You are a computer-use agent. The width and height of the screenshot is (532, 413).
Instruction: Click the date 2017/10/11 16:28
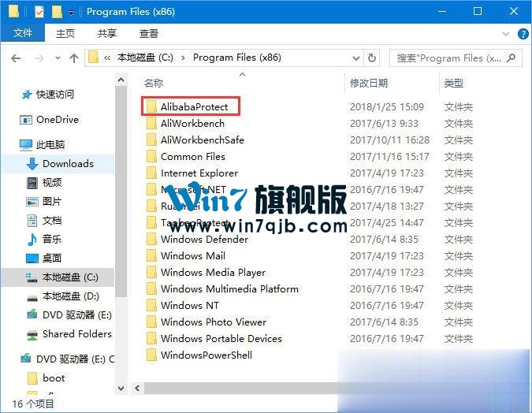[x=389, y=140]
